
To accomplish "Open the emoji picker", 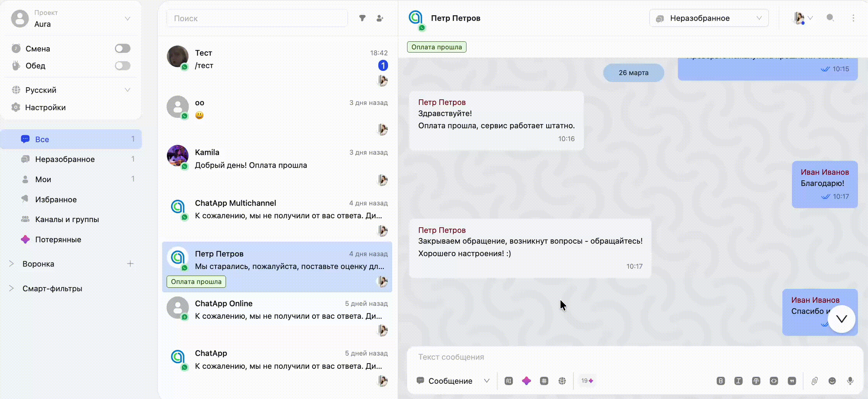I will coord(832,381).
